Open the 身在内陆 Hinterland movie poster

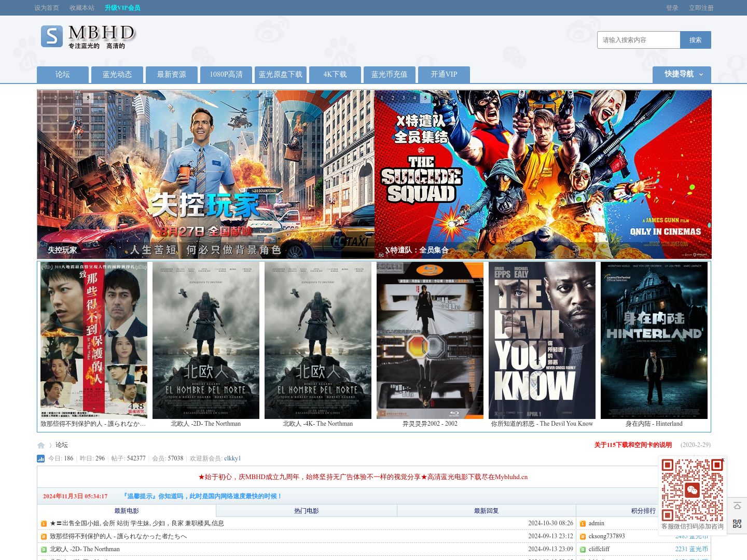click(654, 340)
